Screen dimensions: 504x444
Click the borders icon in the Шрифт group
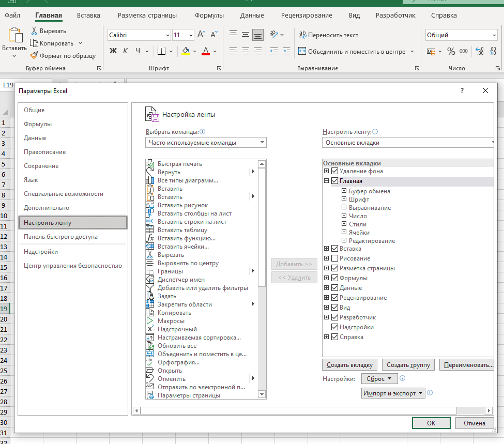(161, 51)
